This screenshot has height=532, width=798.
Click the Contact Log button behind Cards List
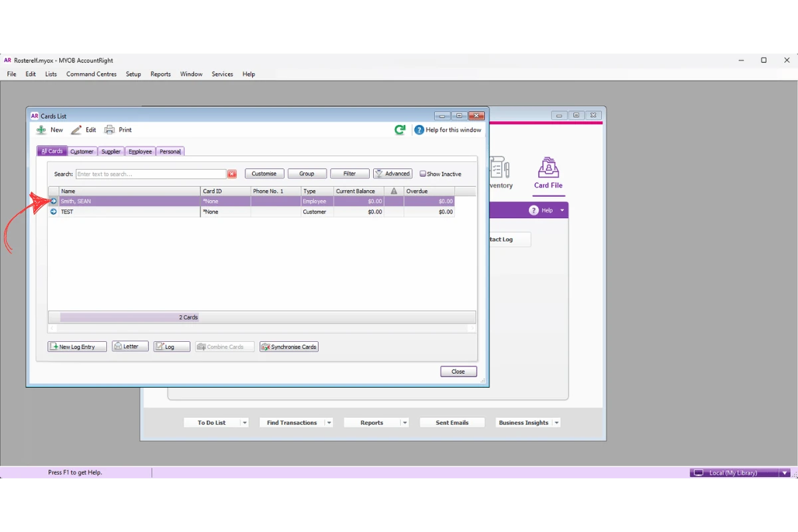pos(509,239)
